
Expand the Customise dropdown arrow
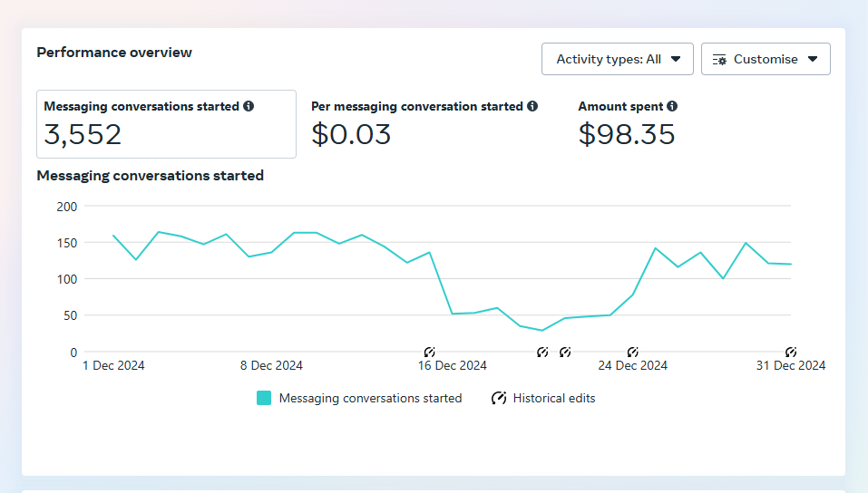pyautogui.click(x=813, y=59)
